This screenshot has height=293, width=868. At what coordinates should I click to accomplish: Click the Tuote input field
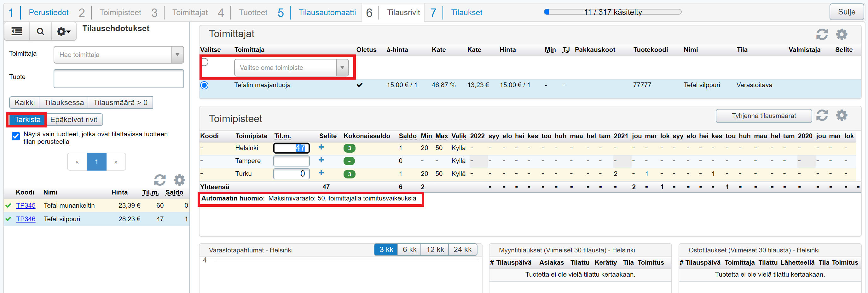(119, 79)
